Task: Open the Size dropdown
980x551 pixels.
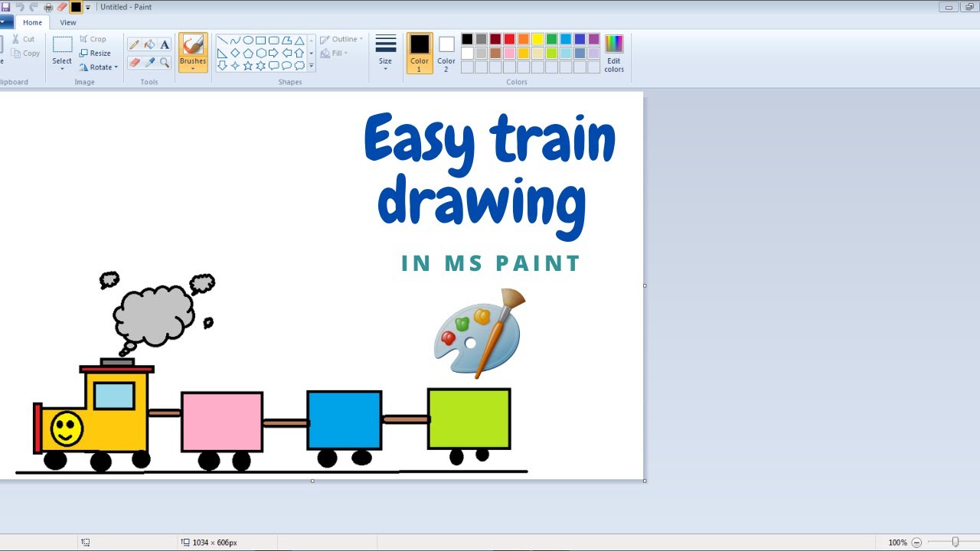Action: point(385,53)
